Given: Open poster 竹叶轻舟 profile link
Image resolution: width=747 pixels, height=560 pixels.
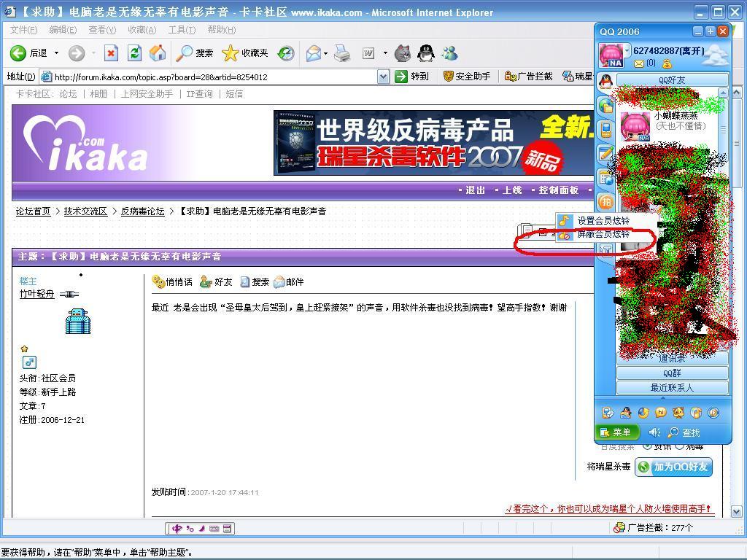Looking at the screenshot, I should pos(36,294).
